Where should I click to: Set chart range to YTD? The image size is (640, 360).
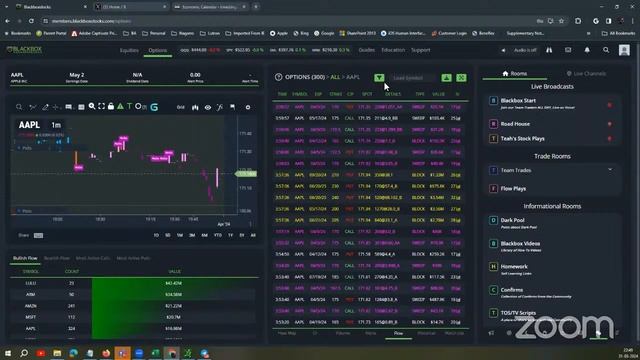(218, 236)
